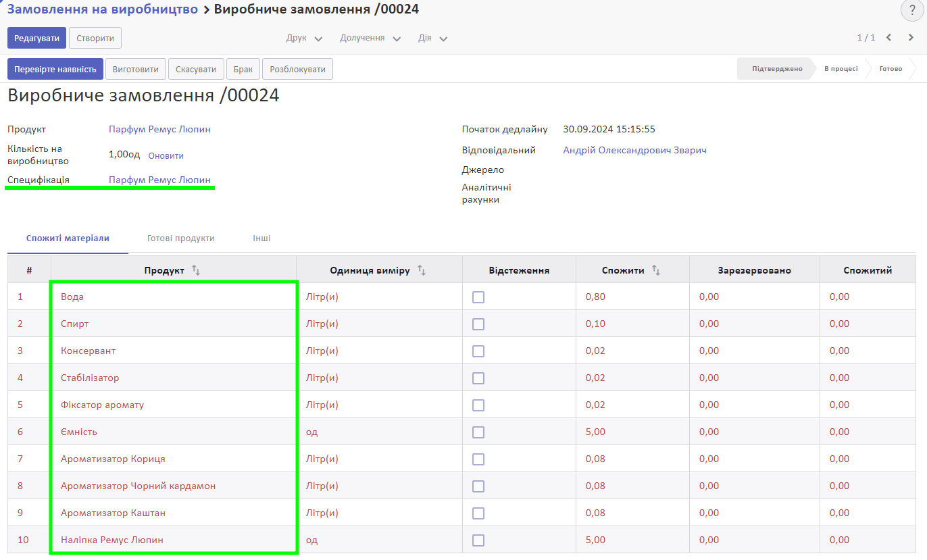Screen dimensions: 927x560
Task: Click the Створити button
Action: [x=95, y=38]
